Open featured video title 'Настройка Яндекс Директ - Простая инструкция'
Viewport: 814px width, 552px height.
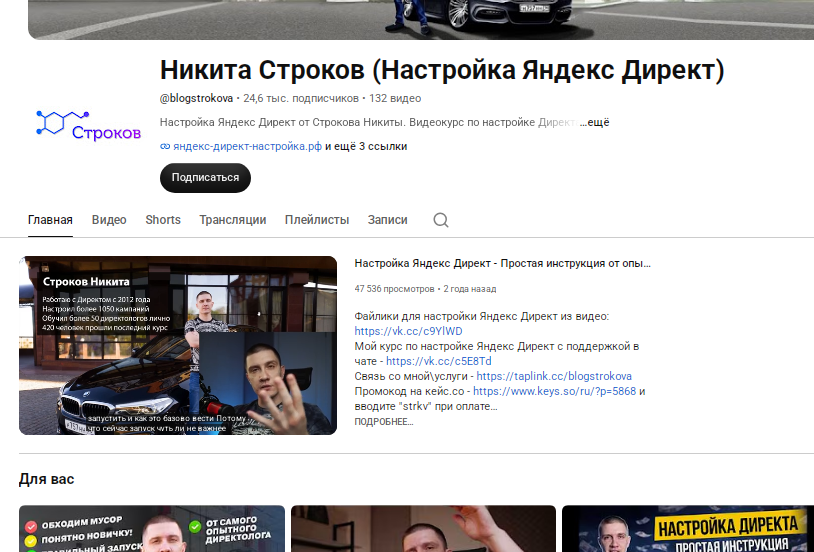point(502,263)
